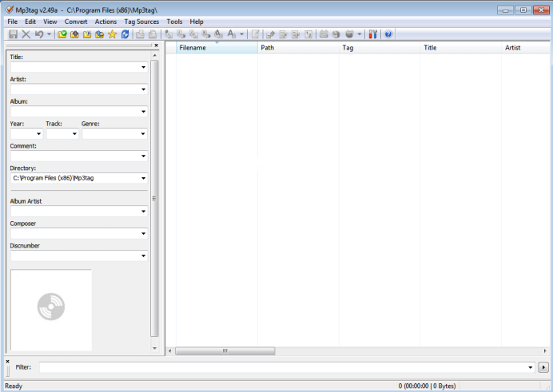Click the Actions 'A' toolbar icon
The height and width of the screenshot is (392, 553).
[232, 34]
